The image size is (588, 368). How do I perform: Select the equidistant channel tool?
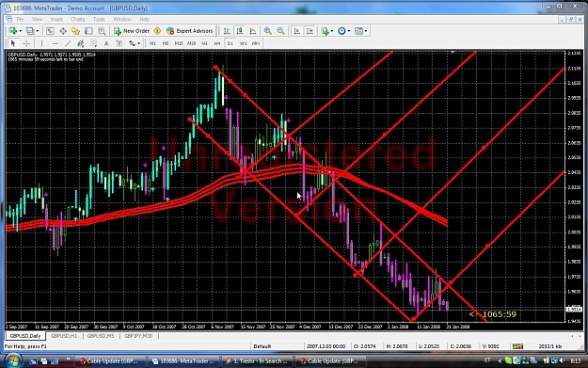tap(80, 43)
